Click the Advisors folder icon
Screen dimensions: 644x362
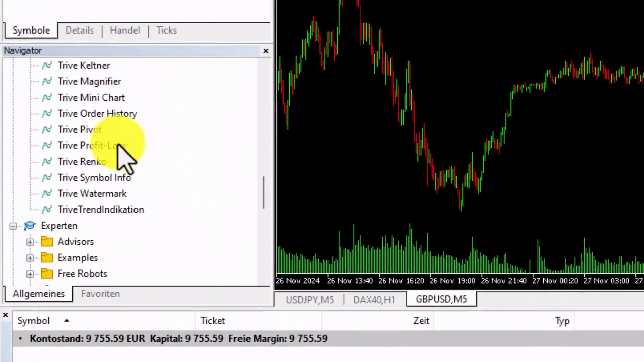[x=47, y=242]
